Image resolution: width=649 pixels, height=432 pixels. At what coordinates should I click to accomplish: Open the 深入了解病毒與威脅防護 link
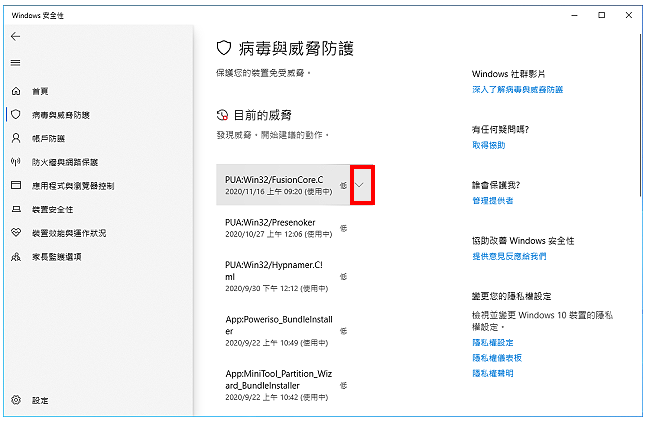517,89
